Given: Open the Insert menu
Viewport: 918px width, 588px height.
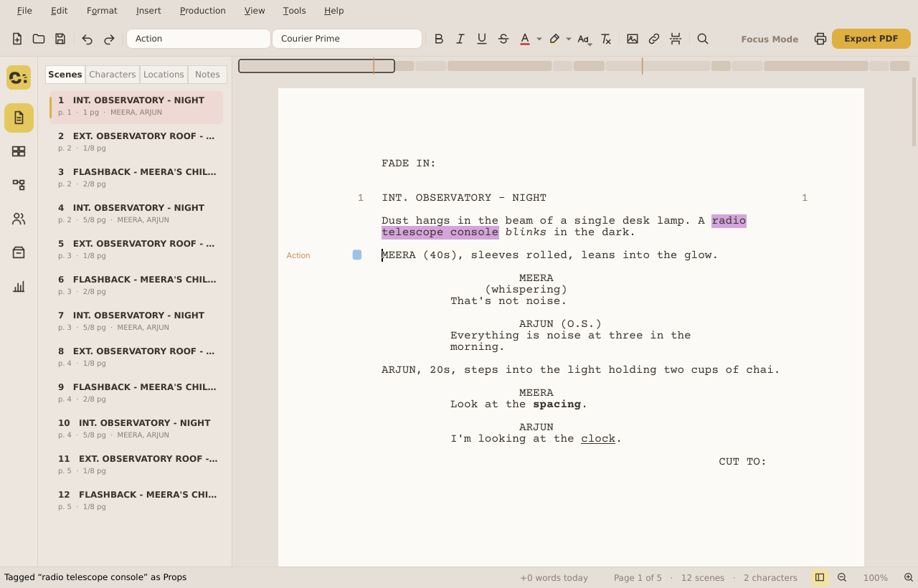Looking at the screenshot, I should click(x=148, y=11).
